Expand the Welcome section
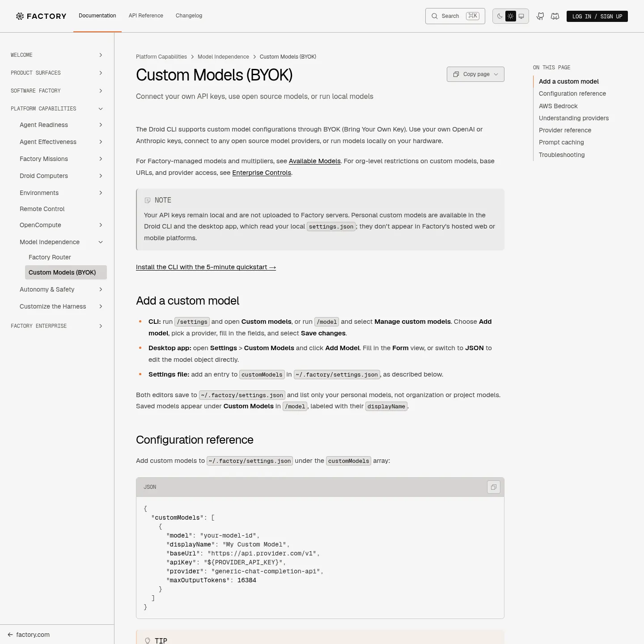The image size is (644, 644). click(57, 55)
